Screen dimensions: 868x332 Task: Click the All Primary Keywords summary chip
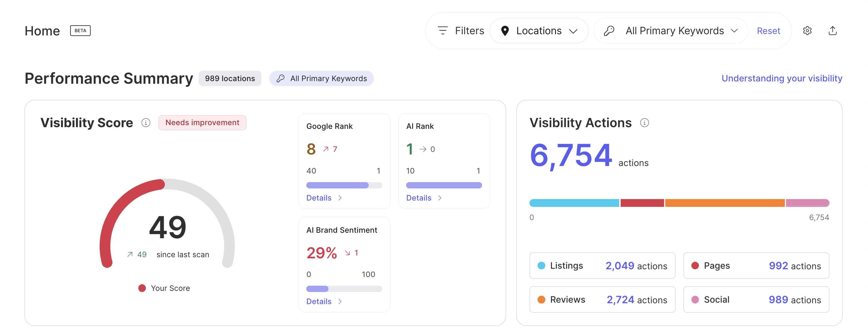point(321,79)
